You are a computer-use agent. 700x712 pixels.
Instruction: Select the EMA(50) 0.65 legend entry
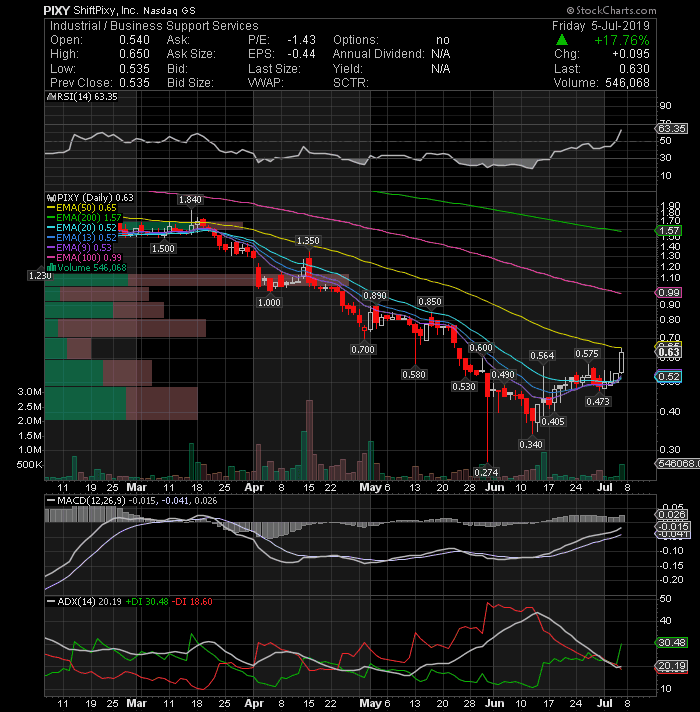(x=82, y=208)
